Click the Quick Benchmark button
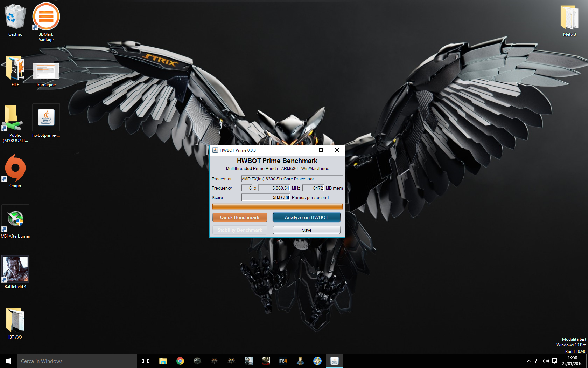 point(240,217)
